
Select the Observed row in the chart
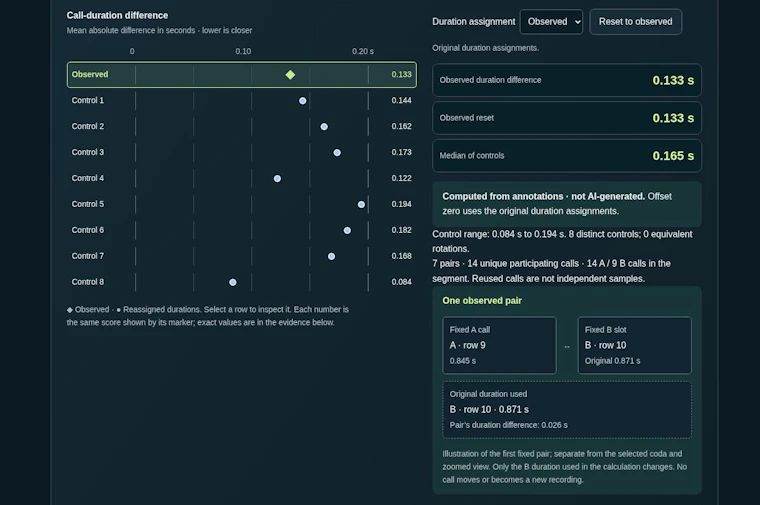click(242, 75)
